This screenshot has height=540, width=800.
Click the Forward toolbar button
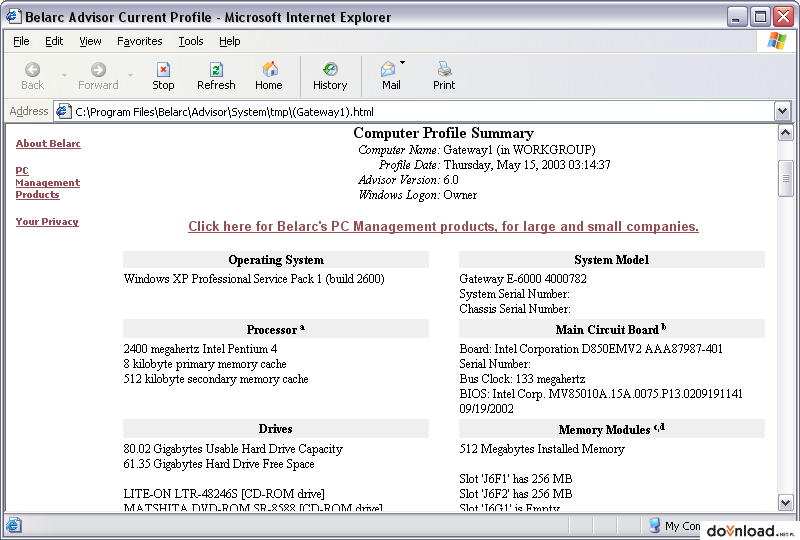coord(98,77)
